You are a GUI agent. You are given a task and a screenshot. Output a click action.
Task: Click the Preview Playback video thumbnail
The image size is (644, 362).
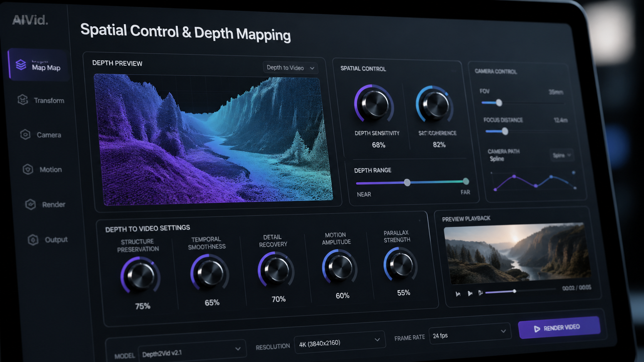(x=517, y=254)
